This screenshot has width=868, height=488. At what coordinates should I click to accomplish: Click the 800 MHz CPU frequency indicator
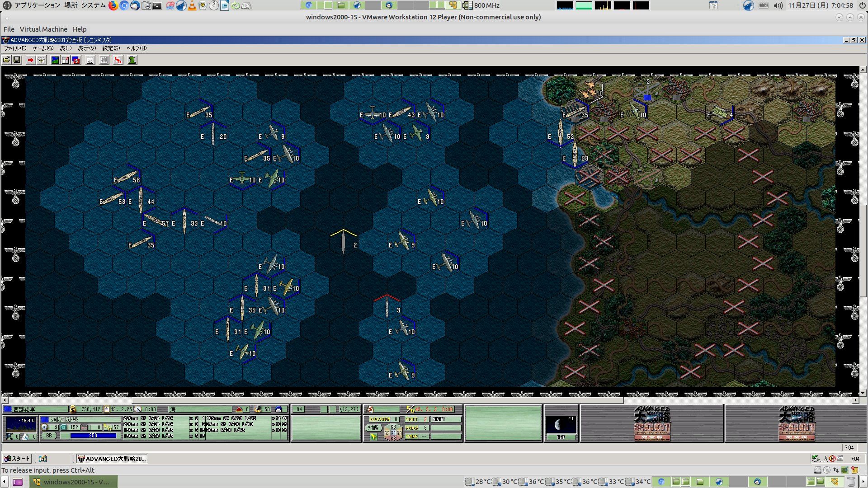point(481,5)
